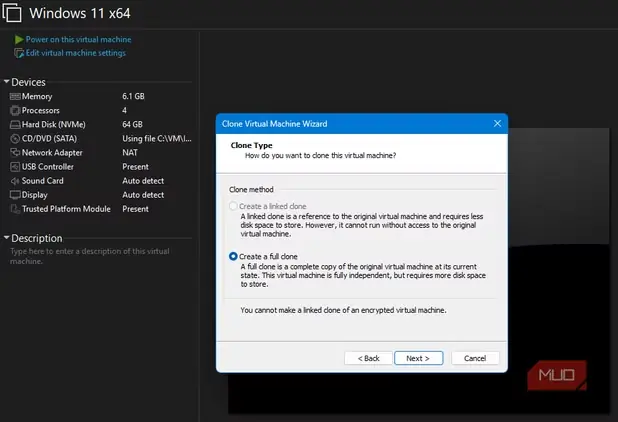Click the Network Adapter icon
Viewport: 618px width, 422px height.
15,152
